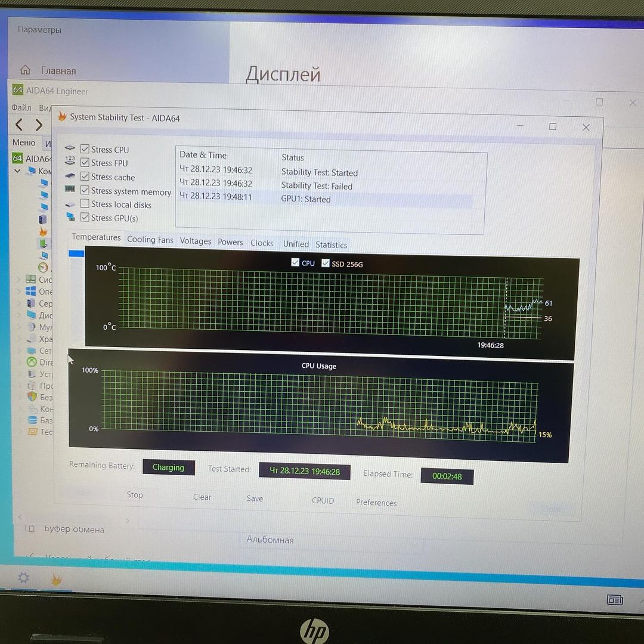
Task: Go back using AIDA64 back arrow
Action: point(19,125)
